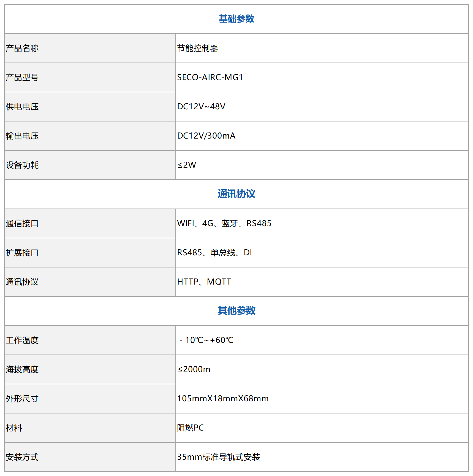Click the ≤2W power value
473x476 pixels.
pos(187,165)
